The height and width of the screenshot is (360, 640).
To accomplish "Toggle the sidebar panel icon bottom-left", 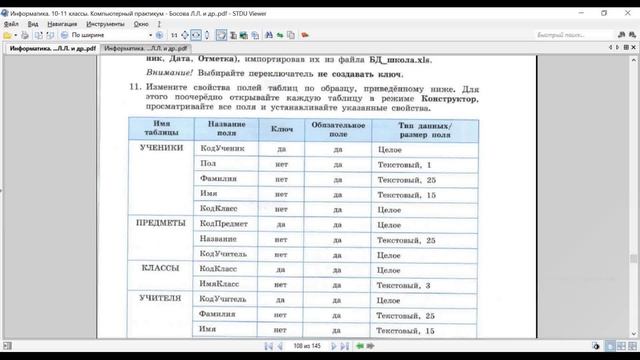I will (x=7, y=346).
